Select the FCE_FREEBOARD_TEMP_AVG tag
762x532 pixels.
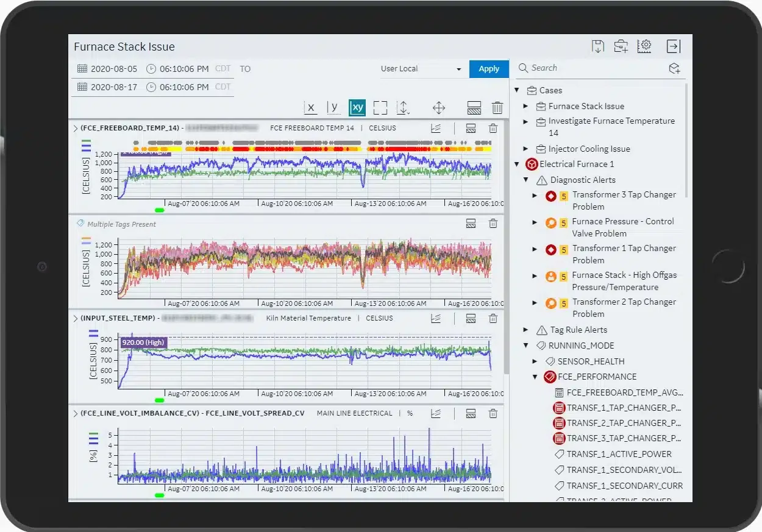tap(625, 392)
